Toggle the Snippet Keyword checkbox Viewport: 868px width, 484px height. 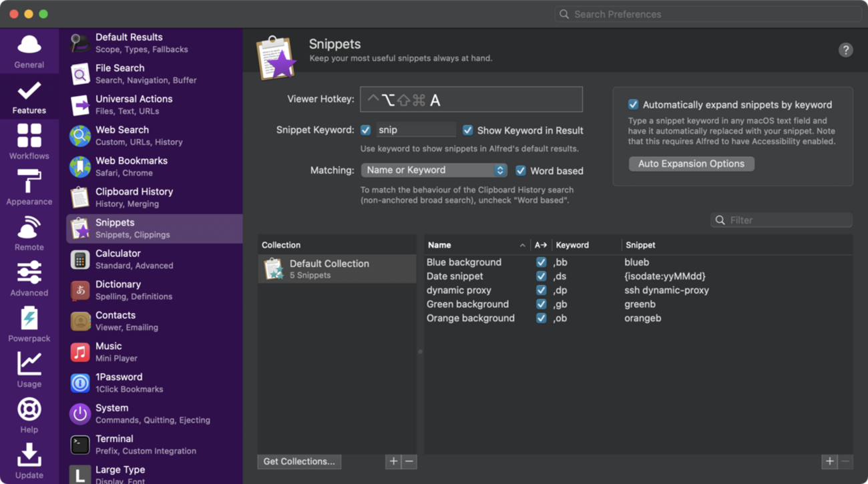tap(365, 130)
